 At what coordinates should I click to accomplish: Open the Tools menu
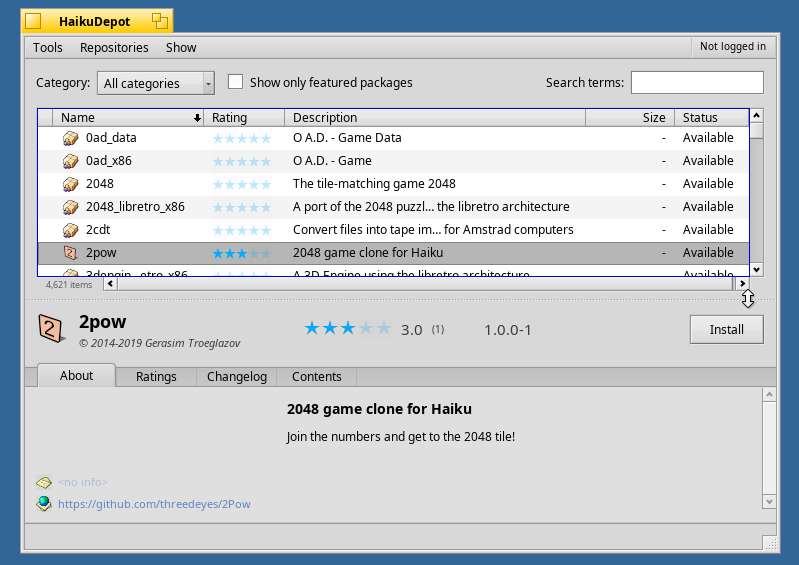(47, 47)
